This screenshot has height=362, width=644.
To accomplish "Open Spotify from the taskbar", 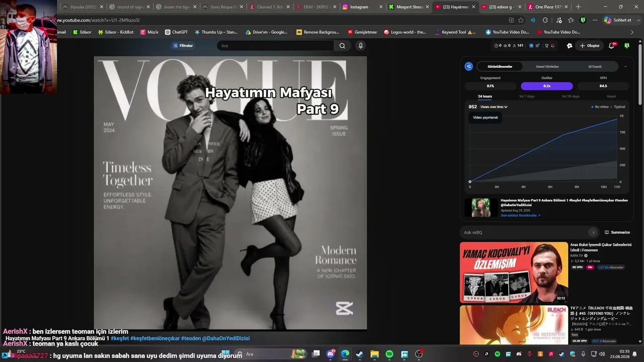I will (x=389, y=354).
